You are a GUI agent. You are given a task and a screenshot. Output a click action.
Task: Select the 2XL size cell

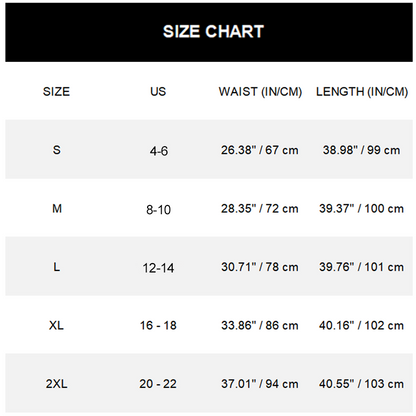coord(57,384)
